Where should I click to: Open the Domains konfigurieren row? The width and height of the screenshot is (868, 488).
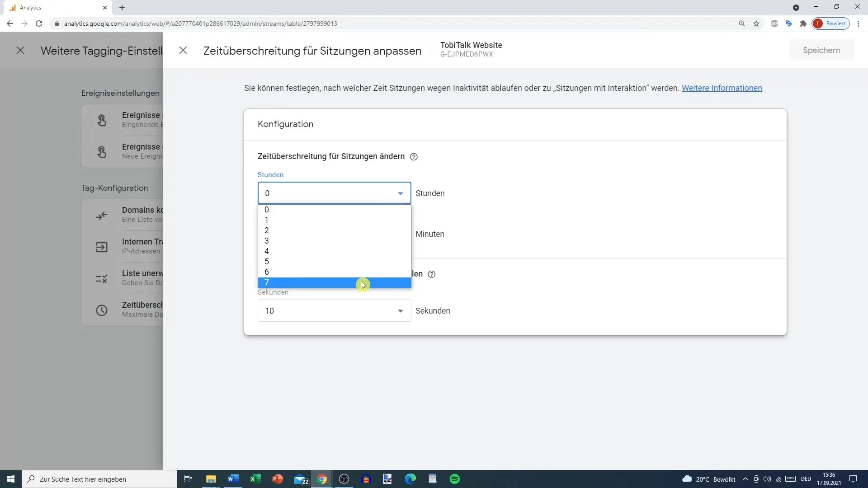pos(122,215)
